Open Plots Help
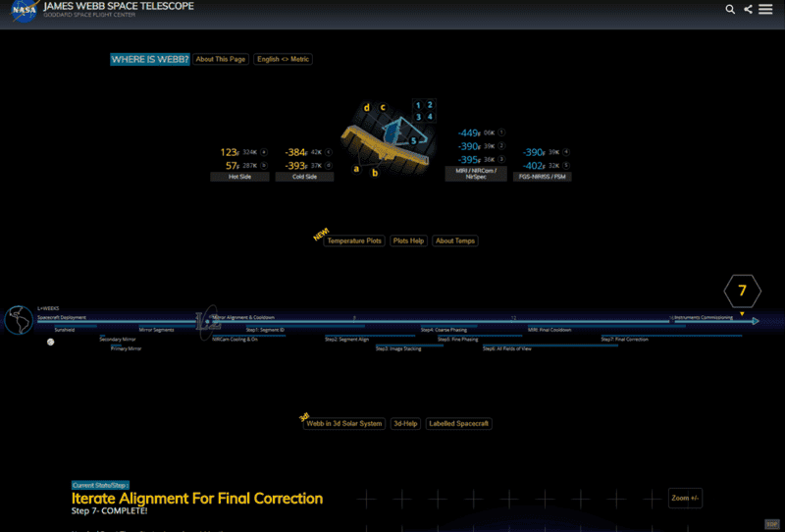The height and width of the screenshot is (532, 785). tap(408, 240)
